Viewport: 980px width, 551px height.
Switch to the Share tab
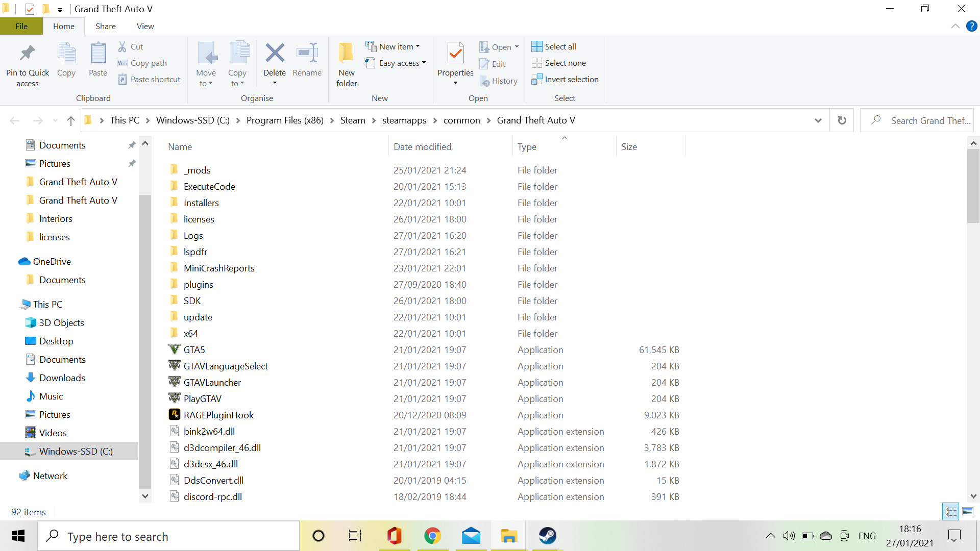tap(105, 26)
